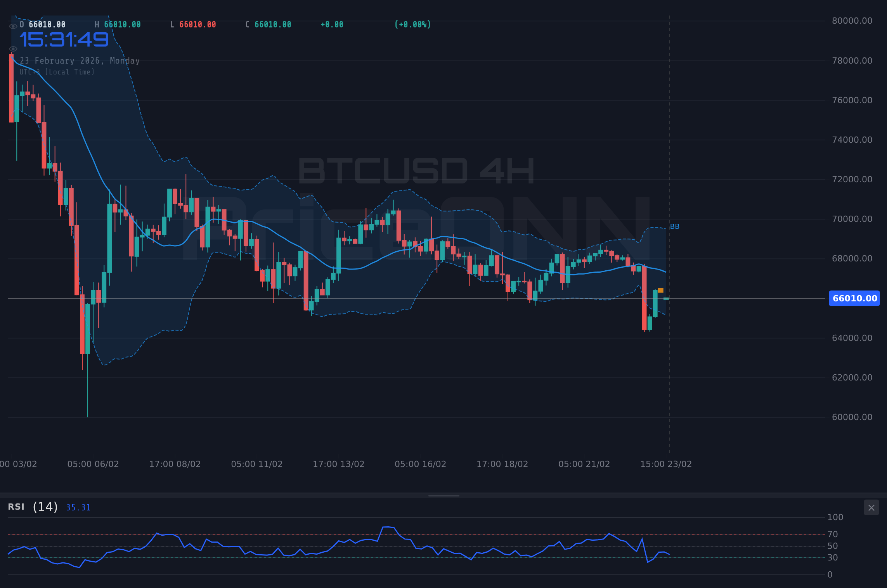Click the UTC+3 (Local Time) timezone selector

point(57,72)
